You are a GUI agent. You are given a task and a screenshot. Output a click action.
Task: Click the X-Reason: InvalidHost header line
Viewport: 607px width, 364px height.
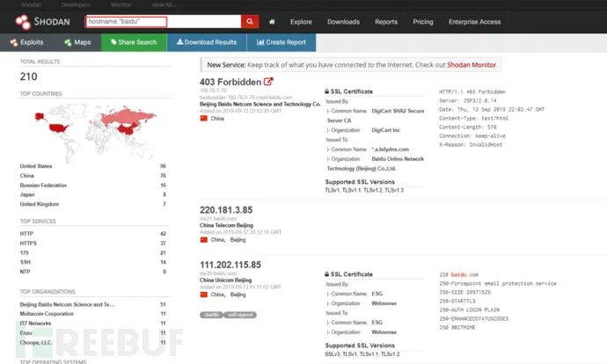tap(471, 145)
